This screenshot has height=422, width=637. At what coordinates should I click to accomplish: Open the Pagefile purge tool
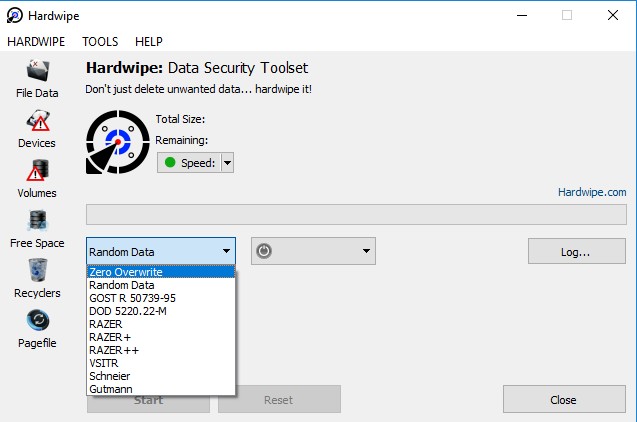(37, 329)
